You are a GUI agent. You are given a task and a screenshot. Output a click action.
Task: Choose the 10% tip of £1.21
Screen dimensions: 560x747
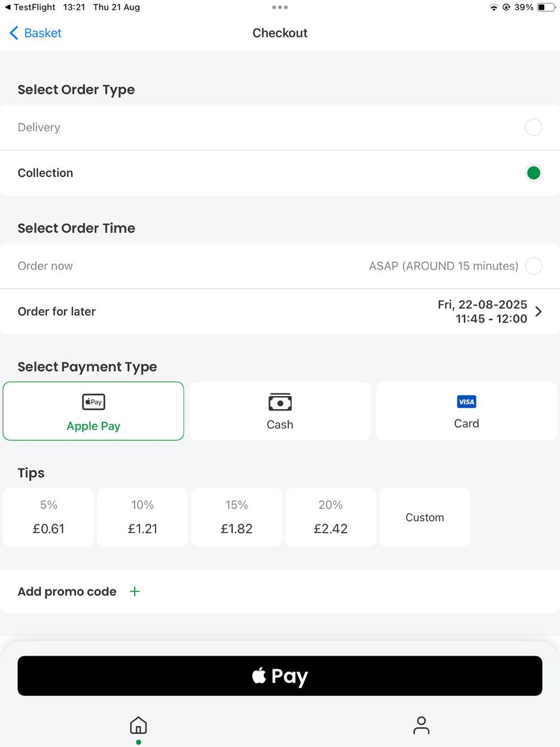pyautogui.click(x=143, y=517)
